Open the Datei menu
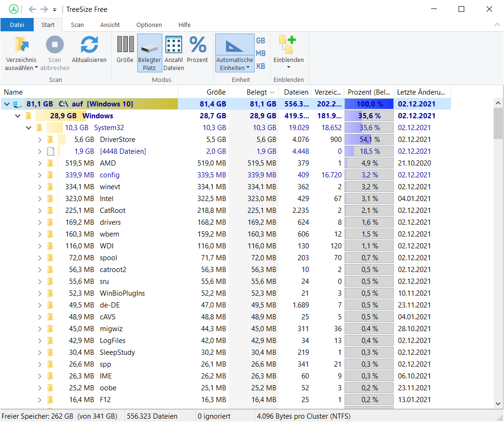Viewport: 504px width, 422px height. pyautogui.click(x=17, y=25)
